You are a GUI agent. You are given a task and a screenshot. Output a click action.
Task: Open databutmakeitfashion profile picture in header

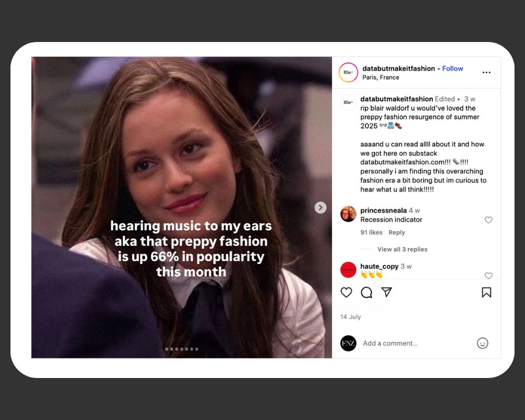click(x=348, y=72)
